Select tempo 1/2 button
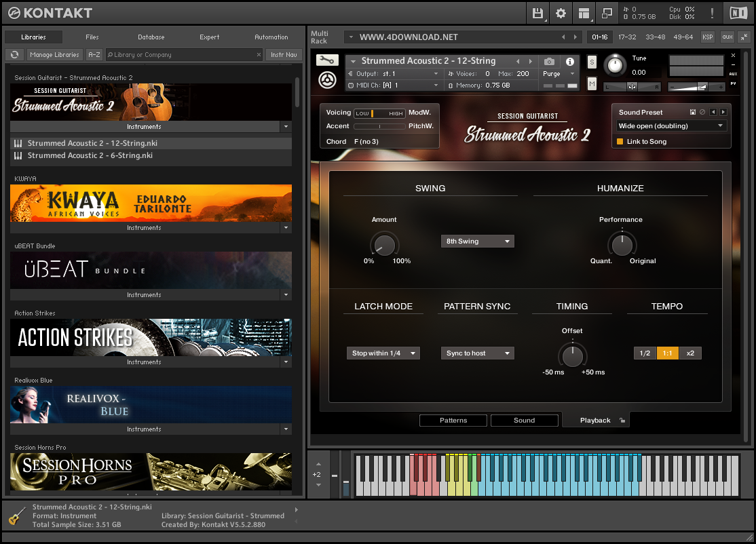756x544 pixels. [x=645, y=353]
